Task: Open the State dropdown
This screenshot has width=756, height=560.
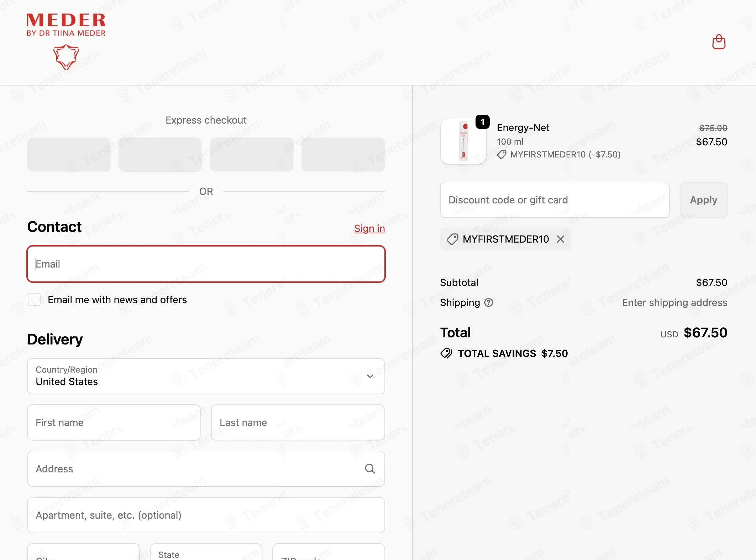Action: [206, 552]
